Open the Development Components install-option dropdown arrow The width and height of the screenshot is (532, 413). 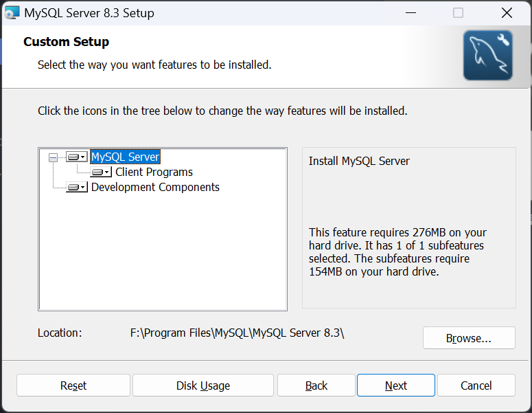click(x=83, y=187)
